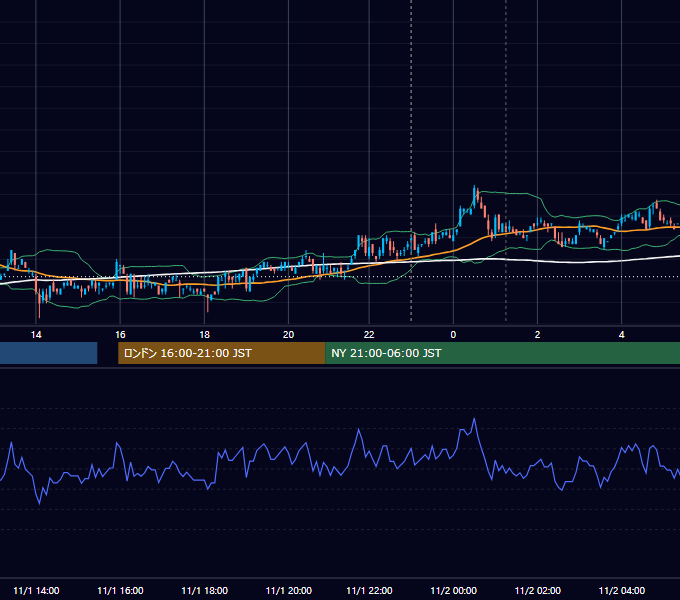Image resolution: width=680 pixels, height=600 pixels.
Task: Click the 11/1 20:00 date label
Action: coord(288,590)
